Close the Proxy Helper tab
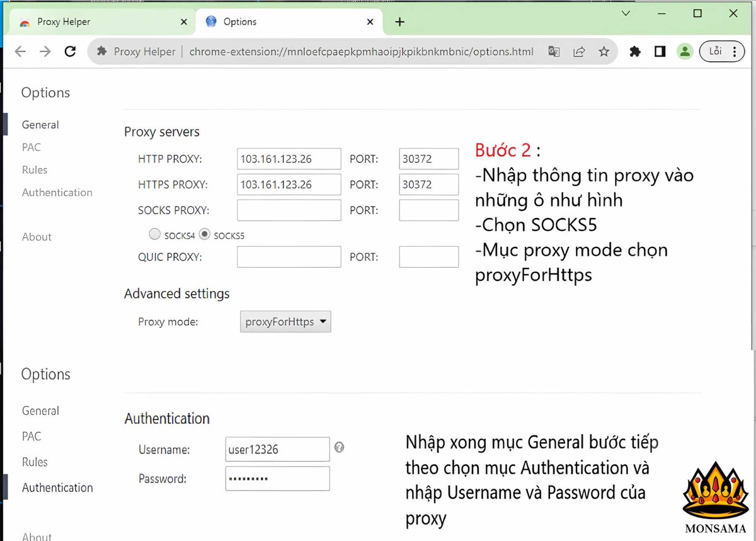The width and height of the screenshot is (756, 541). coord(184,21)
